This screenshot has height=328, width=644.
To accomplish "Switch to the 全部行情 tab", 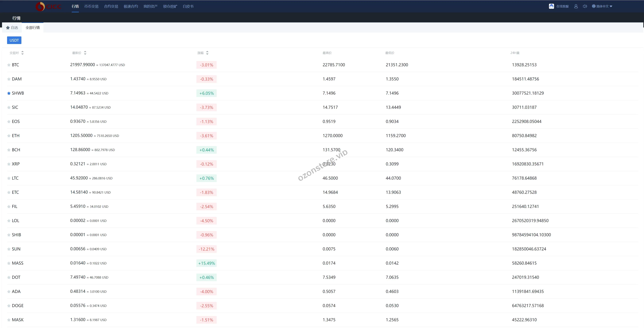I will point(33,27).
